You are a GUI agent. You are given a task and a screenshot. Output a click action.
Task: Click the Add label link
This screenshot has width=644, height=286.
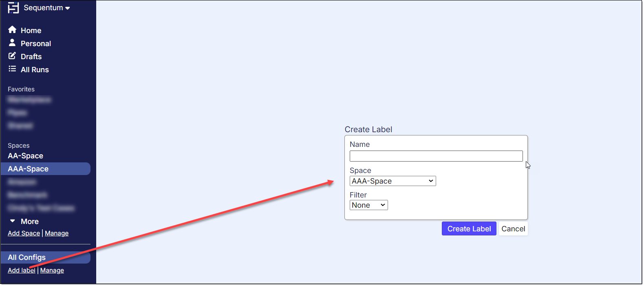[21, 270]
